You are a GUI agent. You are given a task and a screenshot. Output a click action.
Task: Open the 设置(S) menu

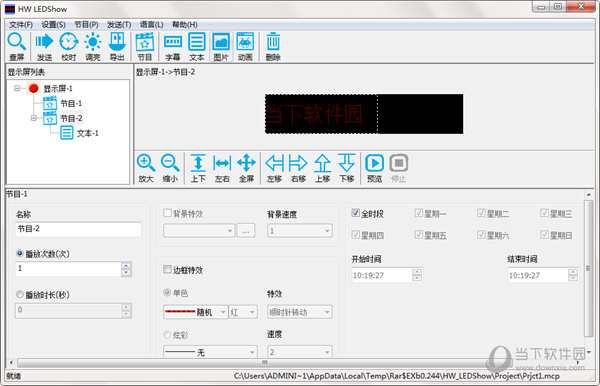pos(53,25)
